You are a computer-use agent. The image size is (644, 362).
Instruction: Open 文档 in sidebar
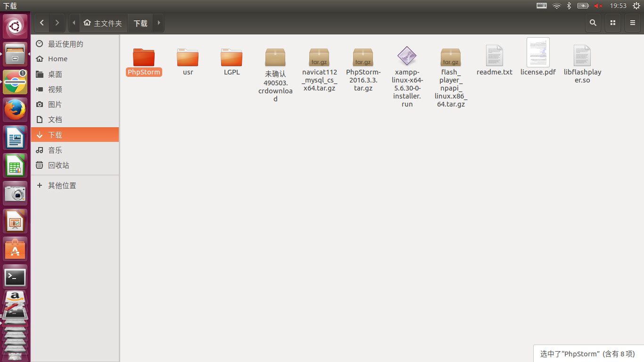(75, 119)
